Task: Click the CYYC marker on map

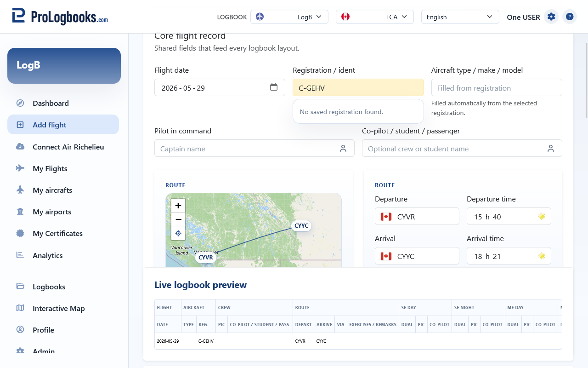Action: (301, 225)
